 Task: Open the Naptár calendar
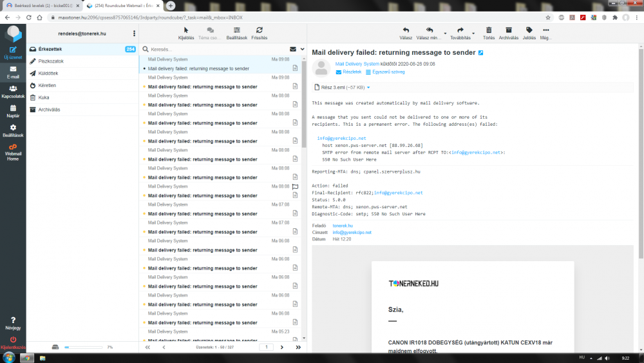click(x=13, y=112)
